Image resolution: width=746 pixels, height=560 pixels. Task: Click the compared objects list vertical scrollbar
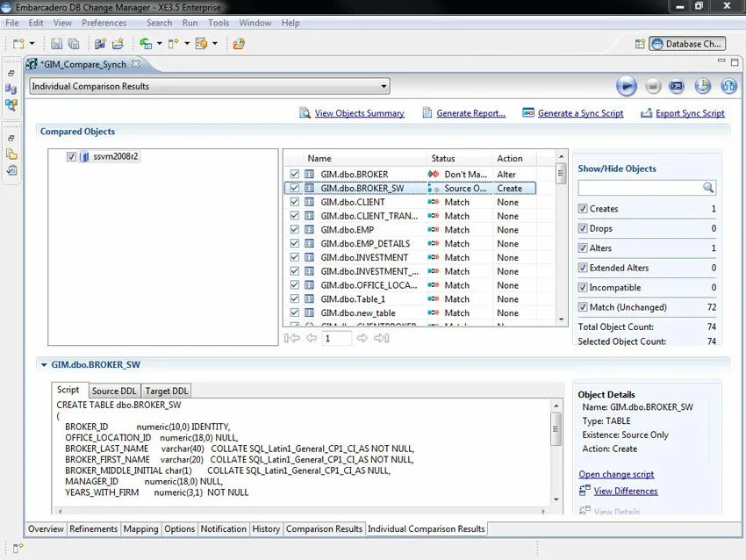[561, 238]
